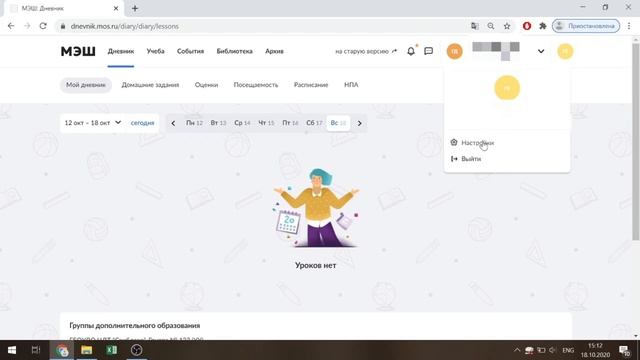Open the Посещаемость tab
Screen dimensions: 640x360
click(256, 85)
